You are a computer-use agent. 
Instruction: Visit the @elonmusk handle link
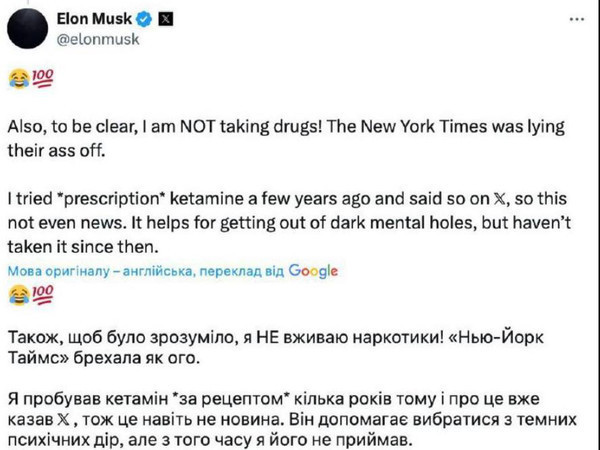pos(98,39)
